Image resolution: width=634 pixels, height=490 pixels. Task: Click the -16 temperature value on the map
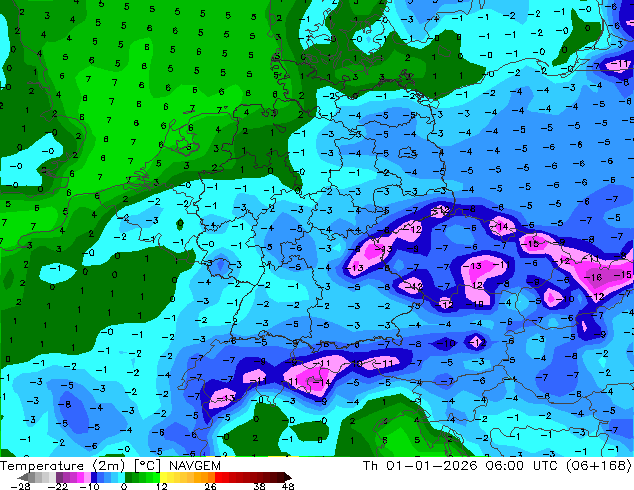pyautogui.click(x=593, y=278)
